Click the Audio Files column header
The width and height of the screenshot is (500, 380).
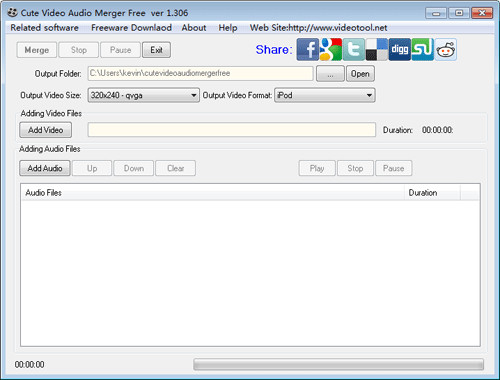pyautogui.click(x=213, y=193)
